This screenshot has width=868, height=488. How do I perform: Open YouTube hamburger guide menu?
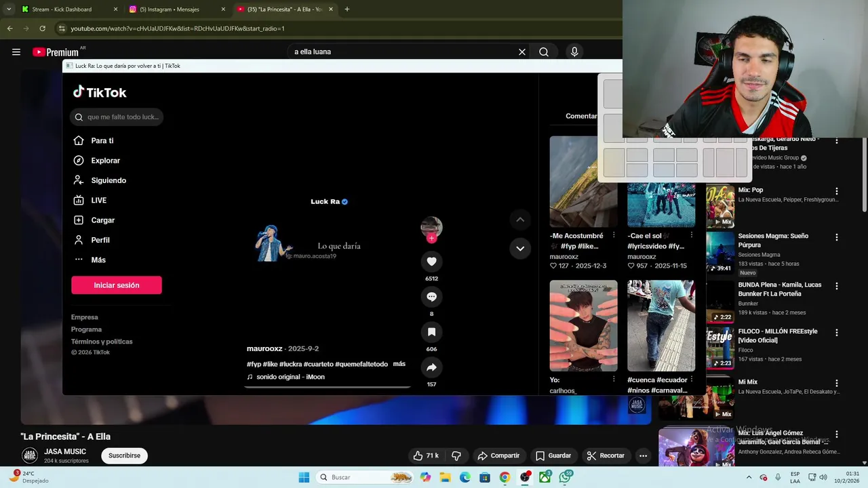16,52
